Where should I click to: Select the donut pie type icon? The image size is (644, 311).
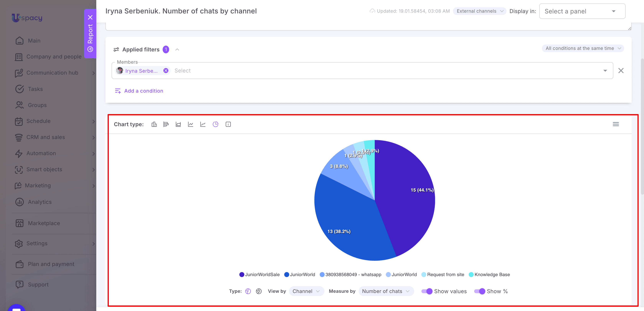259,291
